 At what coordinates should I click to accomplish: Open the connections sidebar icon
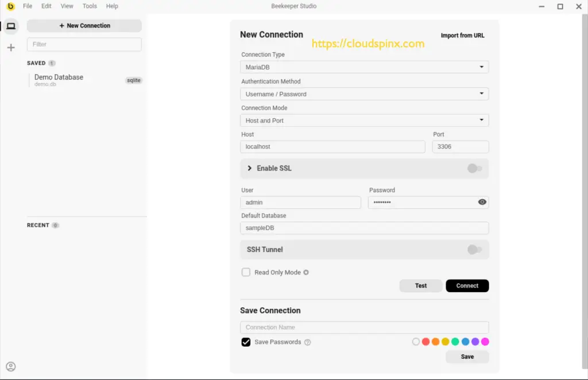pyautogui.click(x=11, y=26)
